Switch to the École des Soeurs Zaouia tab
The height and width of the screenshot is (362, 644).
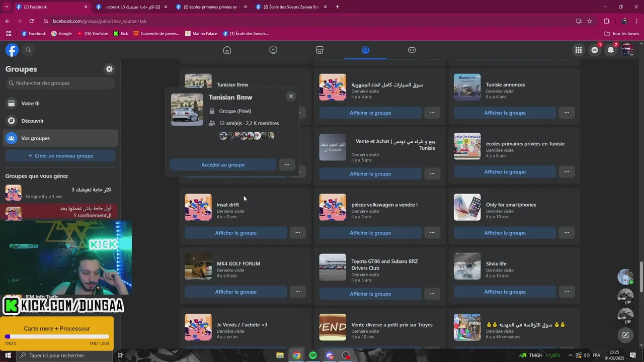click(291, 7)
